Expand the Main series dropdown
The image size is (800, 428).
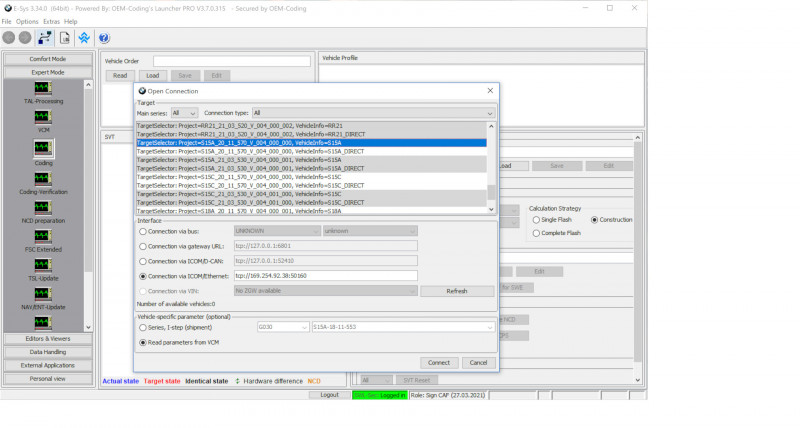pyautogui.click(x=185, y=113)
